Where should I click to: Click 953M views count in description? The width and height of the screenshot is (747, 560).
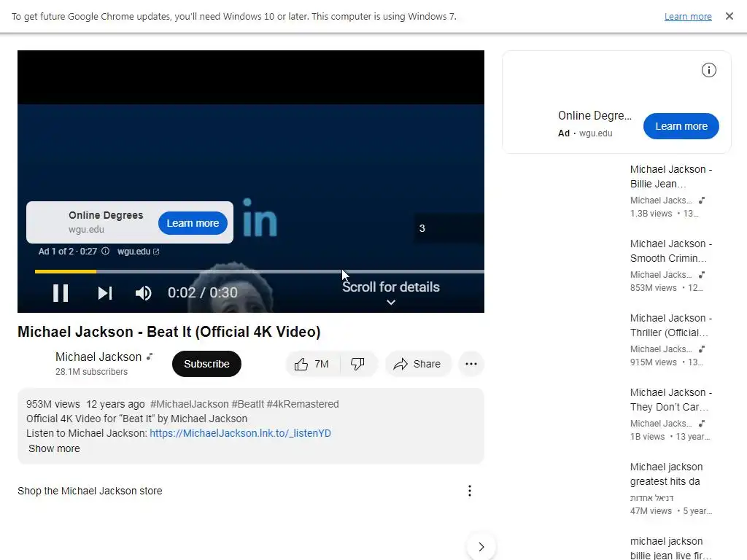pos(53,404)
